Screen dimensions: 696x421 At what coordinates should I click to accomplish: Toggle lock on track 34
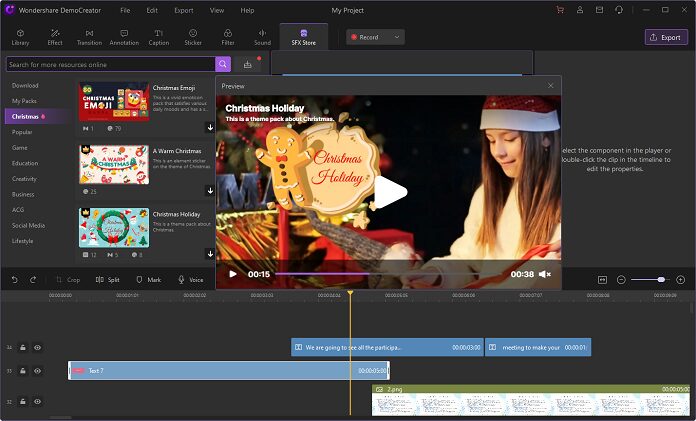(23, 347)
